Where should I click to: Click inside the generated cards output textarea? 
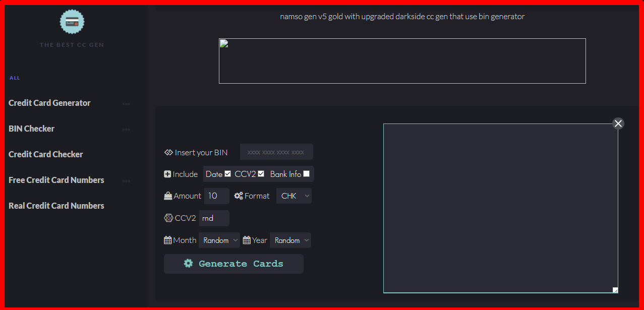(x=501, y=208)
